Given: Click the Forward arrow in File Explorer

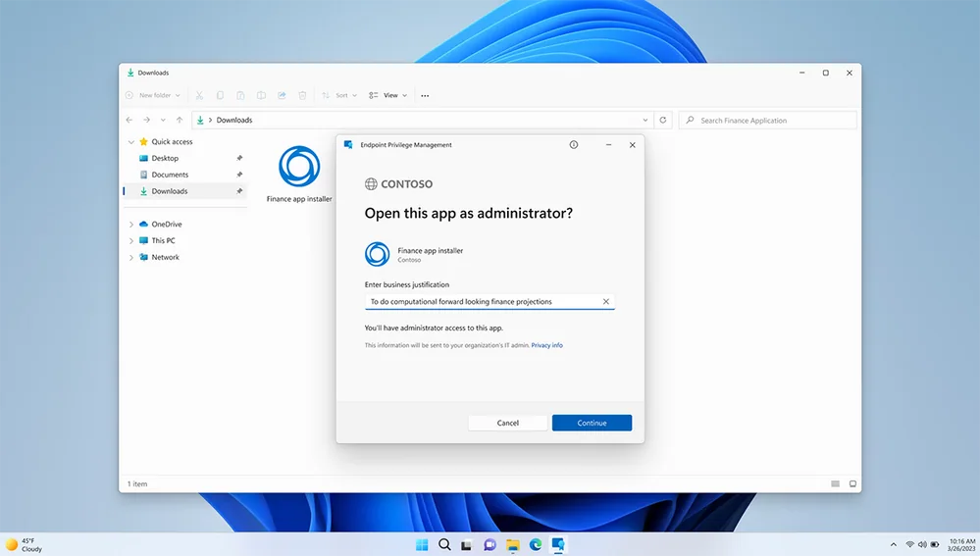Looking at the screenshot, I should tap(146, 120).
